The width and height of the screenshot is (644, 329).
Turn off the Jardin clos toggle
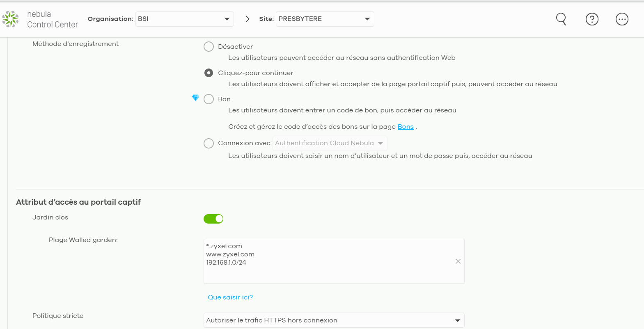pyautogui.click(x=213, y=219)
